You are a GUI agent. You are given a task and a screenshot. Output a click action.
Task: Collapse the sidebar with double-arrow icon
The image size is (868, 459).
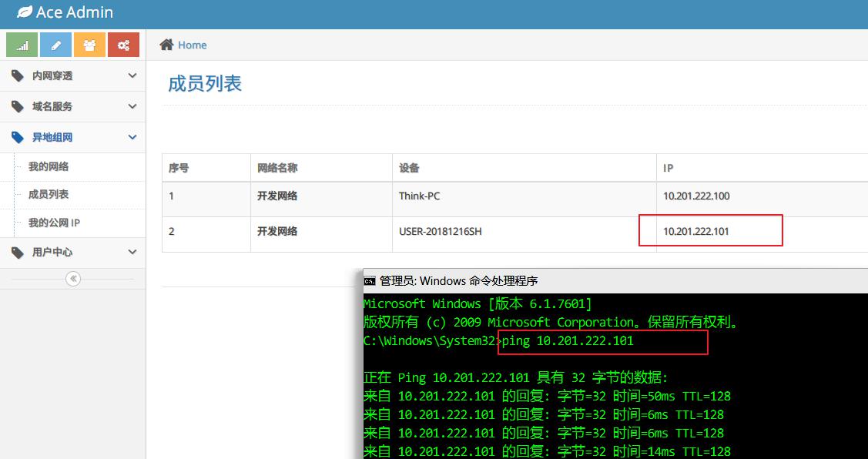[73, 279]
